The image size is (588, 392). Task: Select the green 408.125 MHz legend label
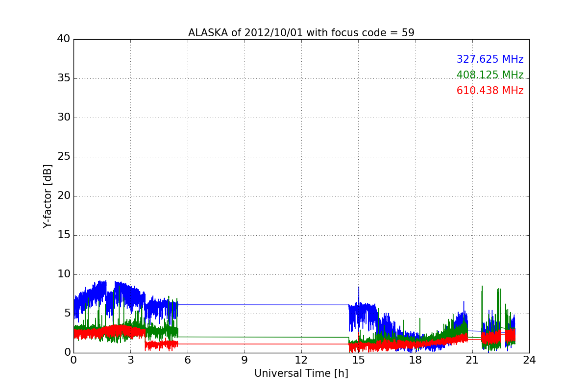[x=490, y=75]
